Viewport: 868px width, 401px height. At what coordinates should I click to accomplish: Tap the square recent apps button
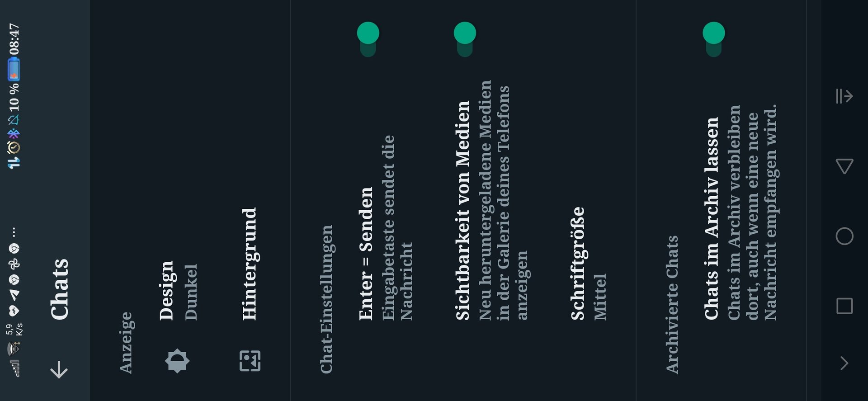[844, 306]
